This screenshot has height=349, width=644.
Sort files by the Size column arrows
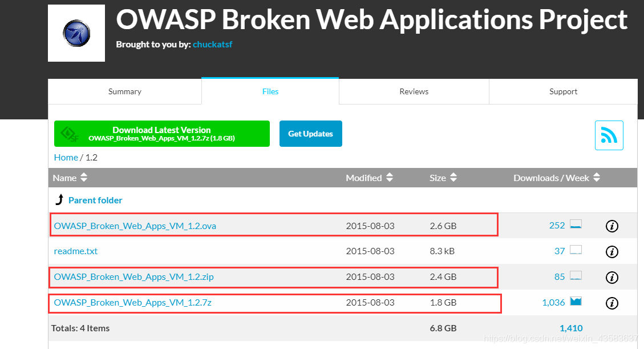[x=453, y=178]
